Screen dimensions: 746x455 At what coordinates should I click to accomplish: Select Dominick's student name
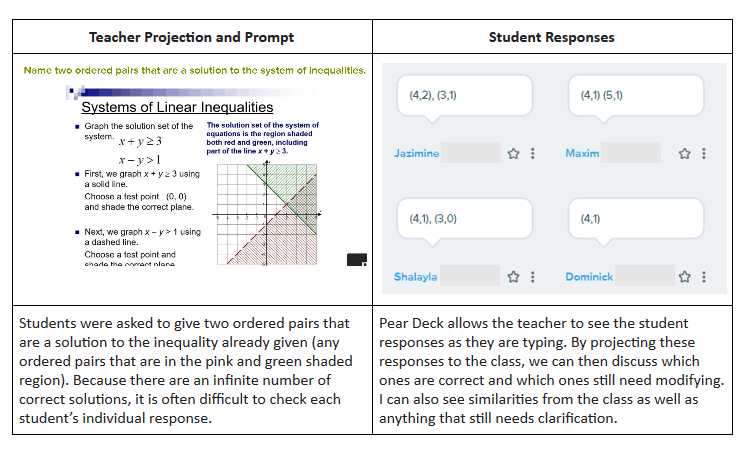(x=589, y=277)
